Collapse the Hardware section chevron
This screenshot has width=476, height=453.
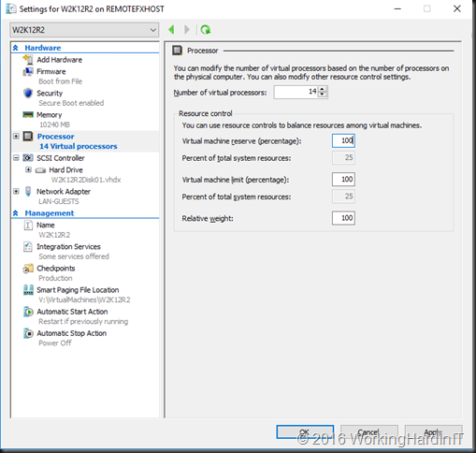tap(16, 48)
